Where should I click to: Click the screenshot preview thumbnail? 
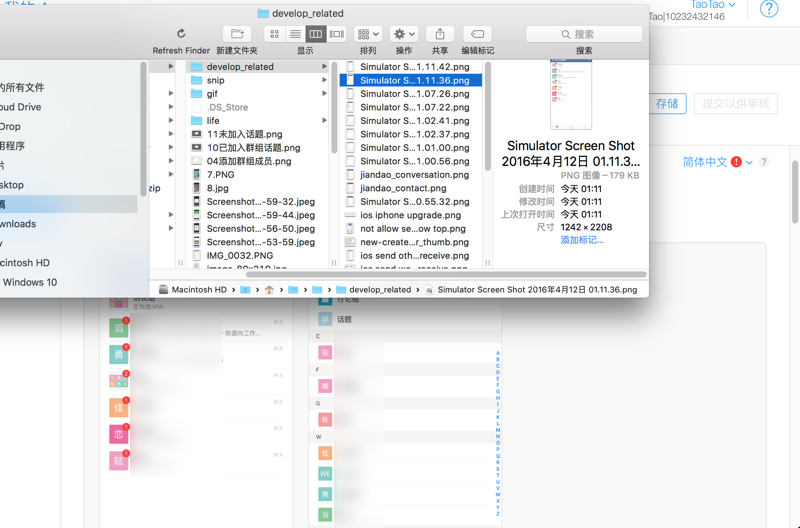[571, 94]
